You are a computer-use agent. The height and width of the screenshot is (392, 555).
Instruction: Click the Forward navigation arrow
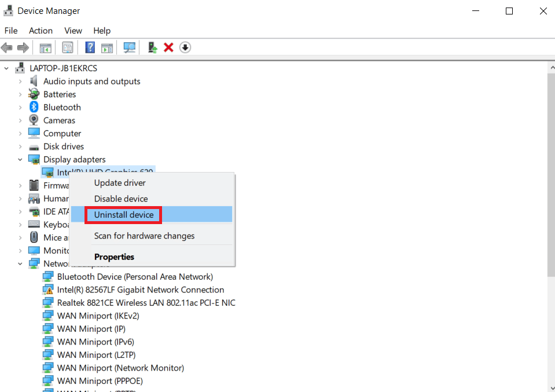coord(21,47)
